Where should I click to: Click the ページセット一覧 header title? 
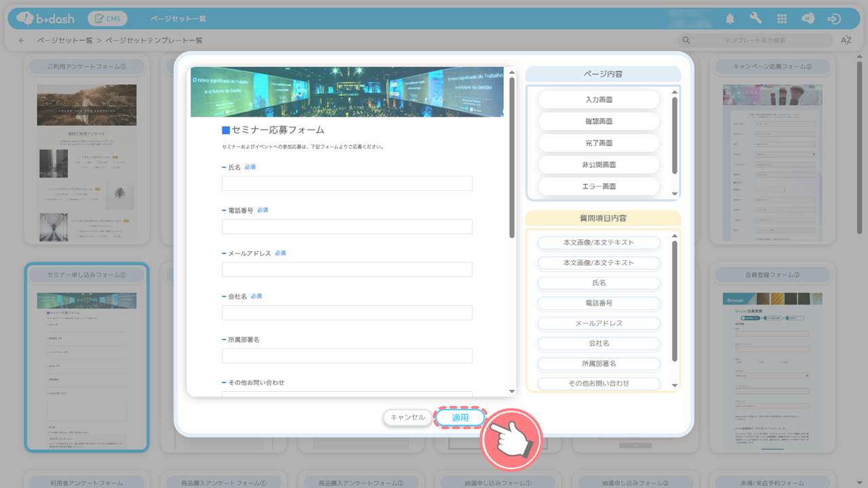click(x=178, y=19)
